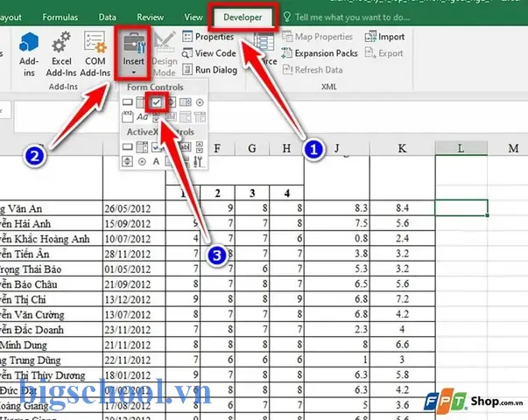Switch to the Data tab
This screenshot has width=528, height=420.
coord(108,17)
